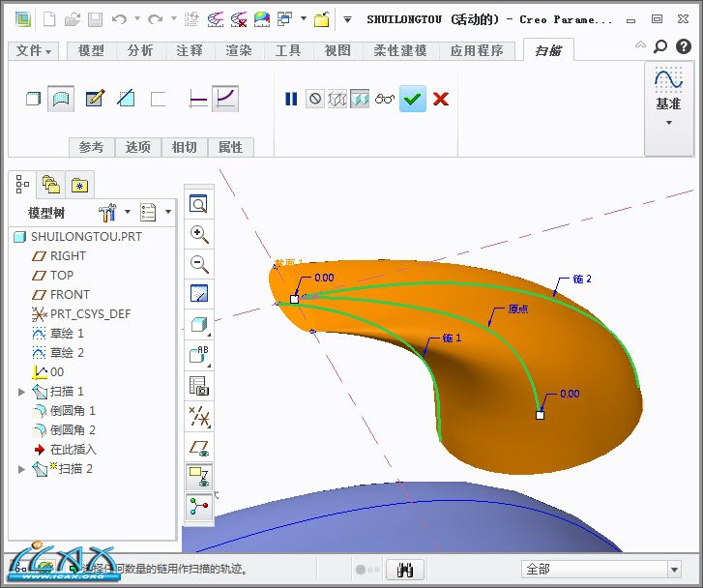Click the Zoom In magnifier icon
Screen dimensions: 703x588
tap(199, 234)
